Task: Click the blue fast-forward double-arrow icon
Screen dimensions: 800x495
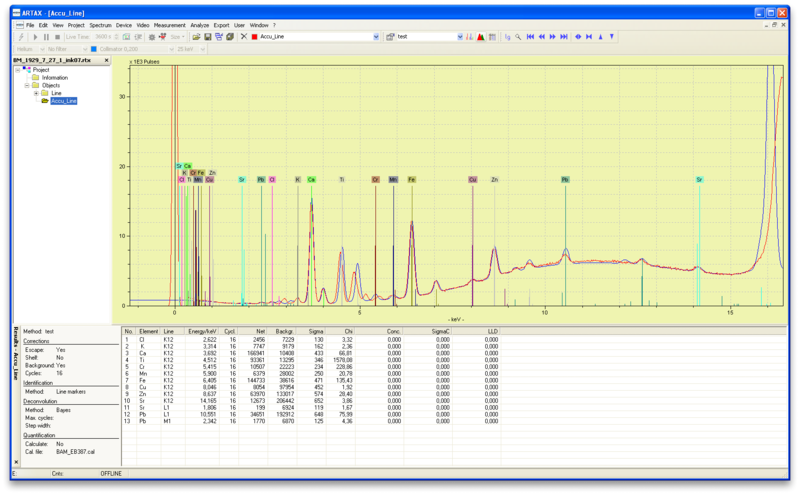Action: (x=553, y=37)
